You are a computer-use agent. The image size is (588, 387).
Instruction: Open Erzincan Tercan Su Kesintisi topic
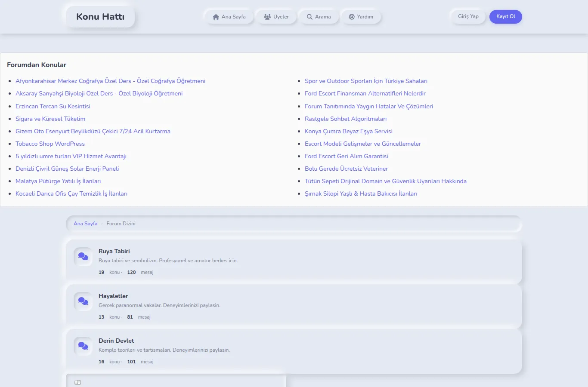click(53, 106)
